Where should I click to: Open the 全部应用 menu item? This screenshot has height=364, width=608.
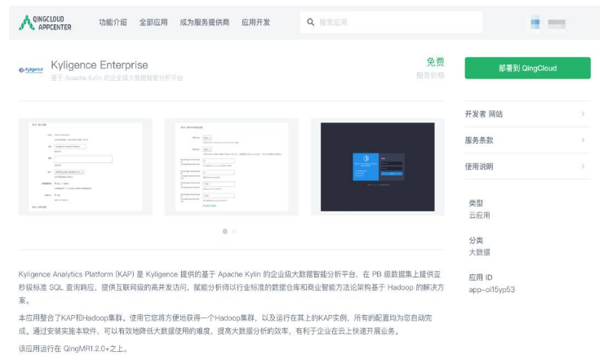pos(153,23)
